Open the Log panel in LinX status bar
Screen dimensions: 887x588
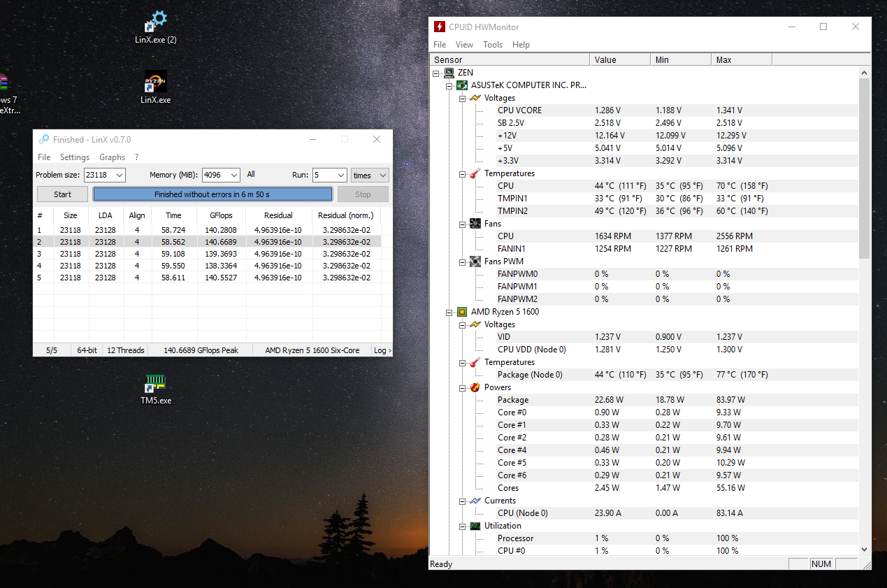pos(382,350)
